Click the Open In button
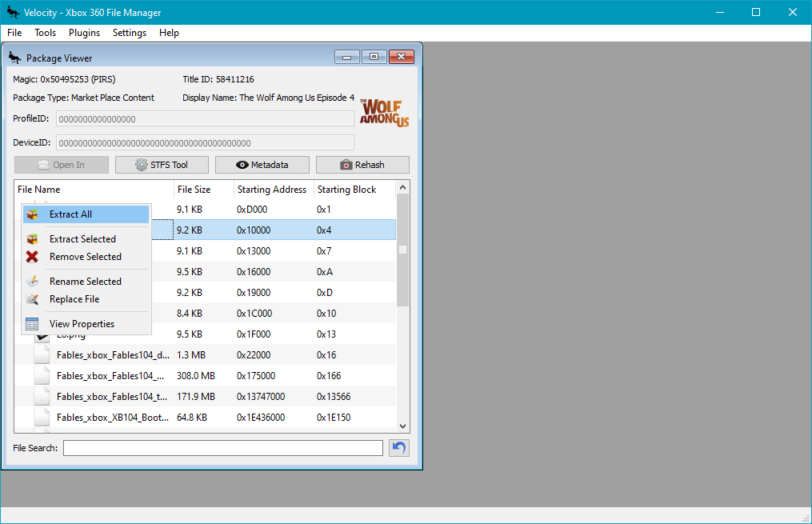This screenshot has width=812, height=524. (62, 165)
